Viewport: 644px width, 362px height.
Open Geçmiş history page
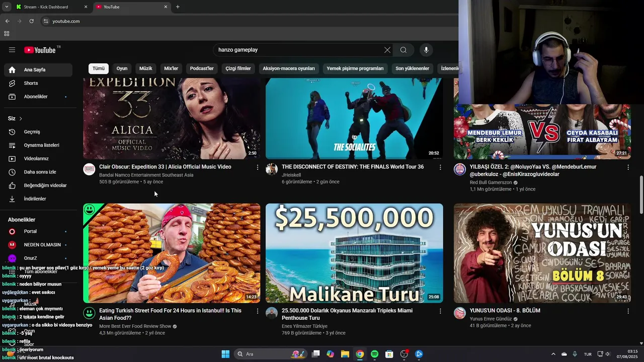(38, 132)
